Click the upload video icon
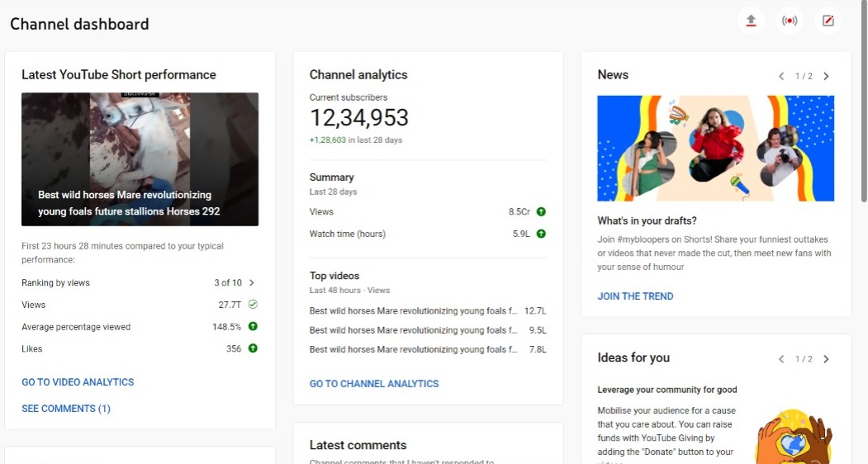This screenshot has width=868, height=464. (x=751, y=21)
